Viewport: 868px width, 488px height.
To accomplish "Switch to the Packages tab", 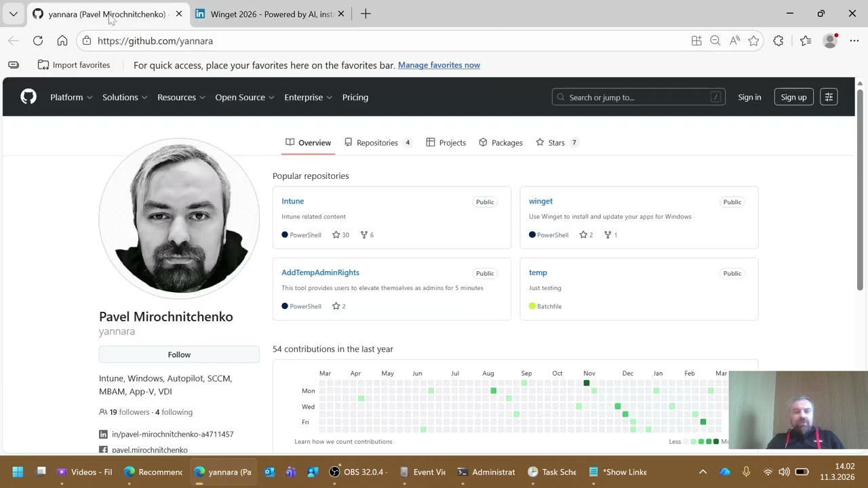I will tap(500, 142).
